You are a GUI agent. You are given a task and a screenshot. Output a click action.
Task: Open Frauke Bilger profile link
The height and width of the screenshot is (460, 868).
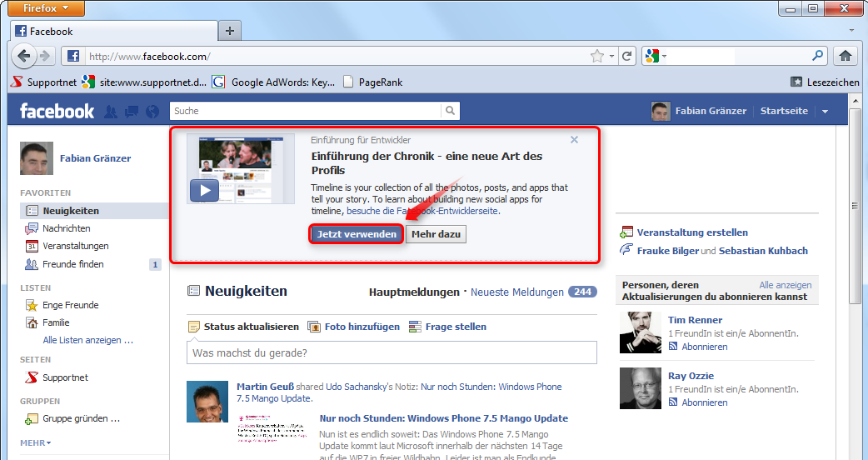(x=667, y=251)
